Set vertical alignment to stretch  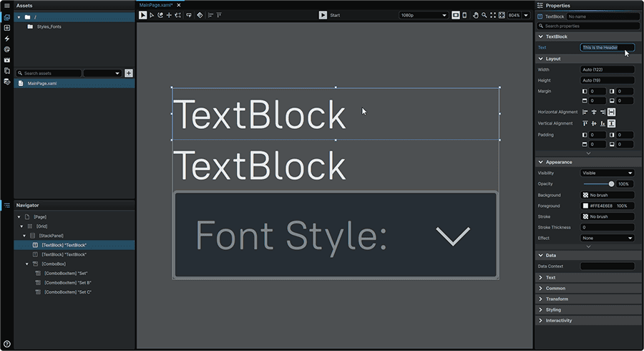coord(612,123)
